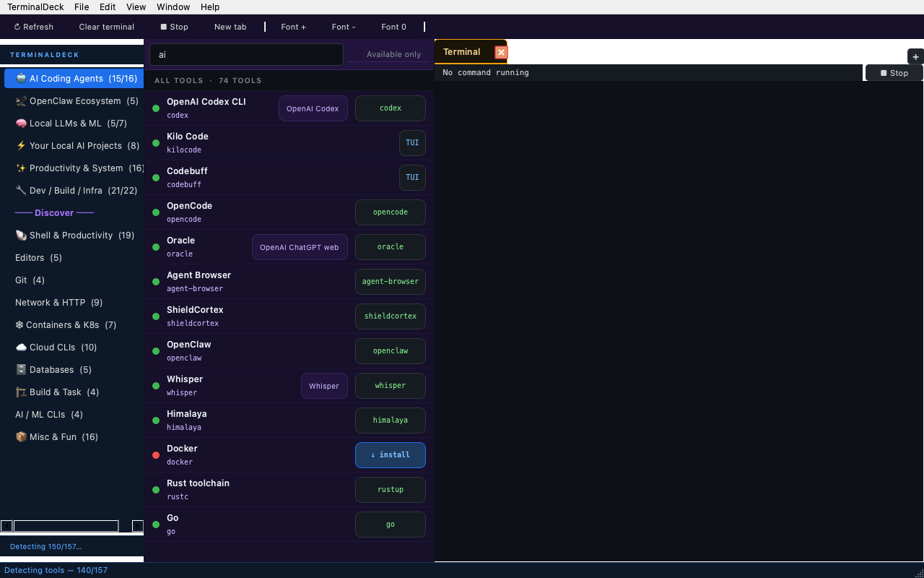
Task: Click the sidebar scrollbar right arrow
Action: pyautogui.click(x=138, y=526)
